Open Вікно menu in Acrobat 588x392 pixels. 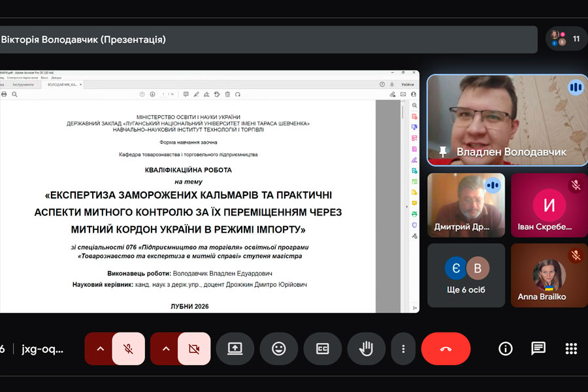pos(44,78)
